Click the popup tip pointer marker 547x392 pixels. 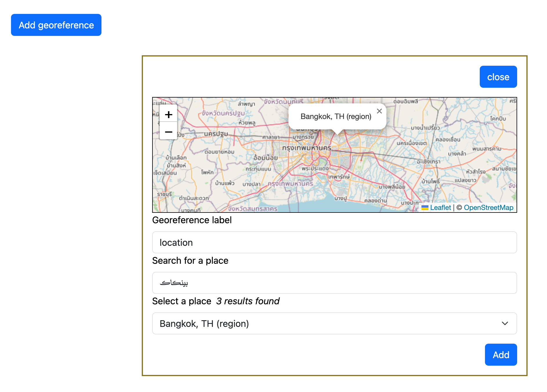(x=337, y=132)
